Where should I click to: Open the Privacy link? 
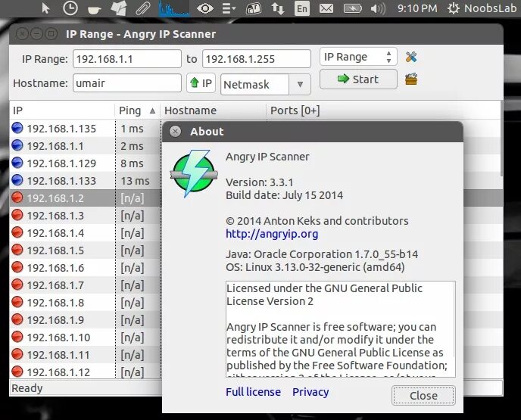coord(310,392)
